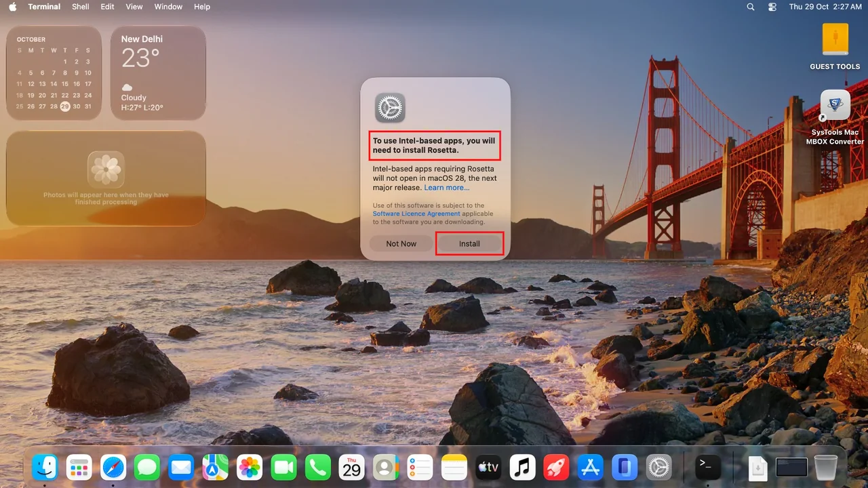This screenshot has height=488, width=868.
Task: Select date 29 in the calendar widget
Action: click(65, 106)
